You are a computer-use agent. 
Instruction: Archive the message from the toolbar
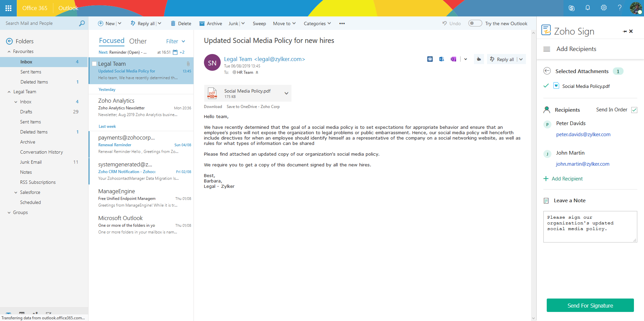point(211,23)
